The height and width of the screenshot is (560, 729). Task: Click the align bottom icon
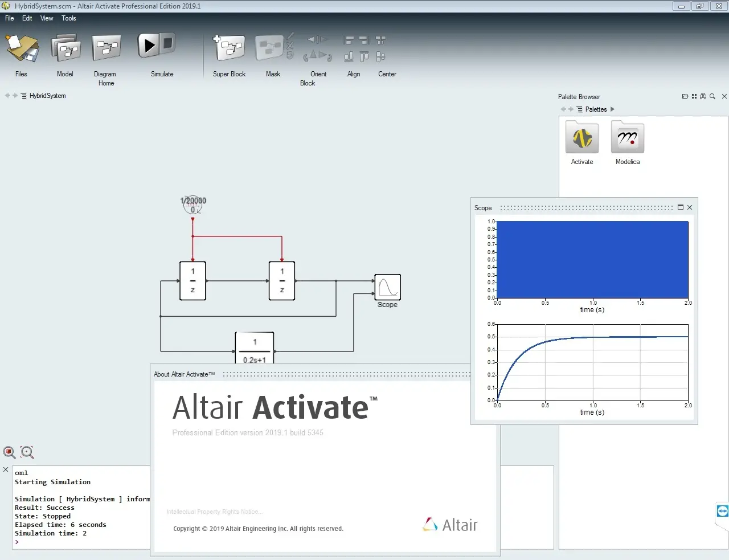pyautogui.click(x=349, y=56)
